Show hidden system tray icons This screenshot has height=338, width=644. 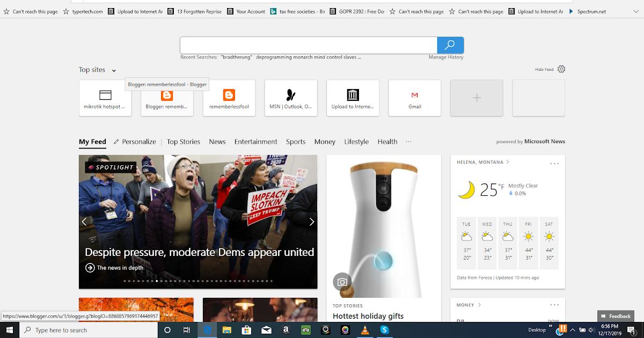pyautogui.click(x=573, y=330)
